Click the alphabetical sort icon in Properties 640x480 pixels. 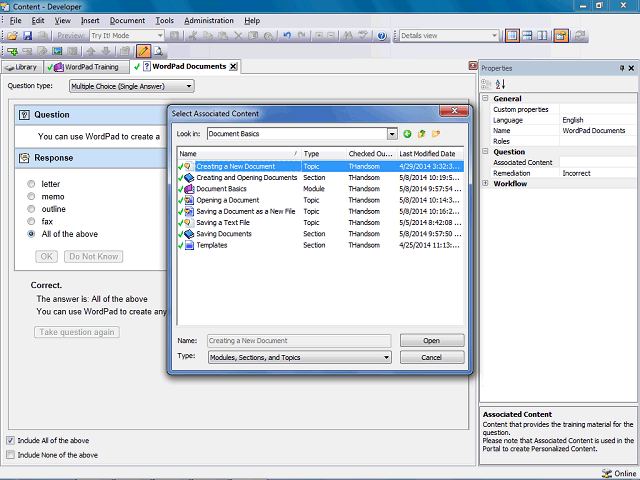(500, 84)
